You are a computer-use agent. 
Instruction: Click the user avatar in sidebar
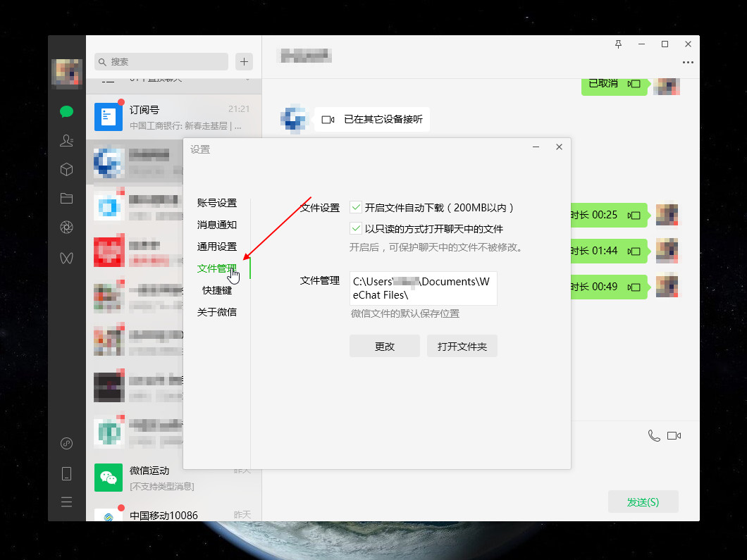pyautogui.click(x=67, y=73)
